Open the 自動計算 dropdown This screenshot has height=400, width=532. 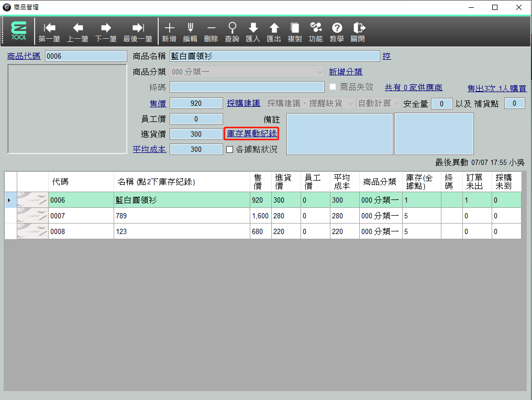point(396,103)
